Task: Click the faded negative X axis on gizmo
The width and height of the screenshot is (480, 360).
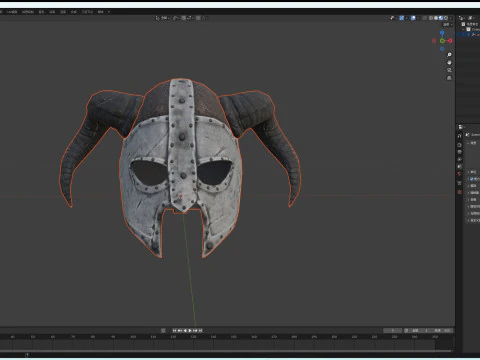Action: tap(434, 41)
